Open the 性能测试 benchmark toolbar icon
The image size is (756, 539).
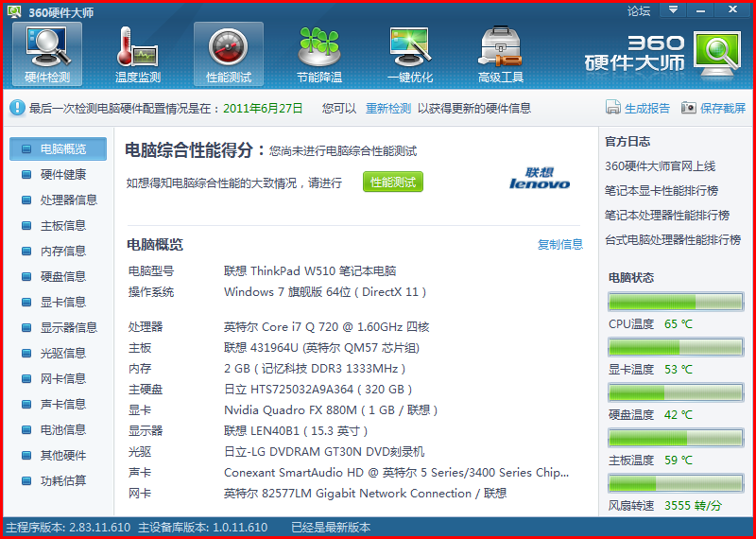(x=229, y=54)
